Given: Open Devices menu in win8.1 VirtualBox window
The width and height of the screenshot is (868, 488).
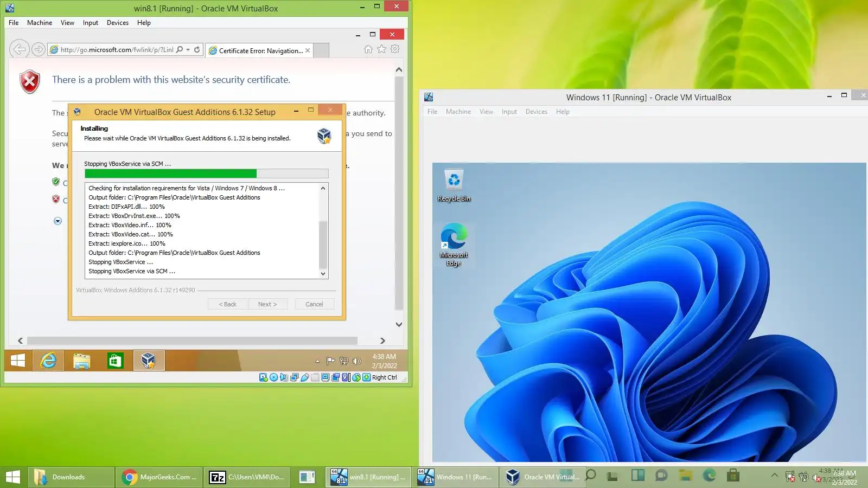Looking at the screenshot, I should [118, 23].
